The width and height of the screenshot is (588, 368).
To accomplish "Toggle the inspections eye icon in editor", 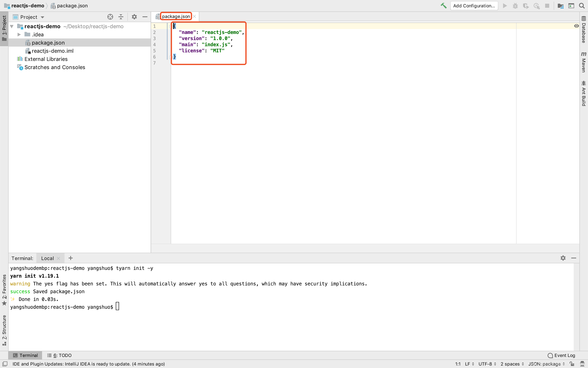I will click(x=576, y=26).
